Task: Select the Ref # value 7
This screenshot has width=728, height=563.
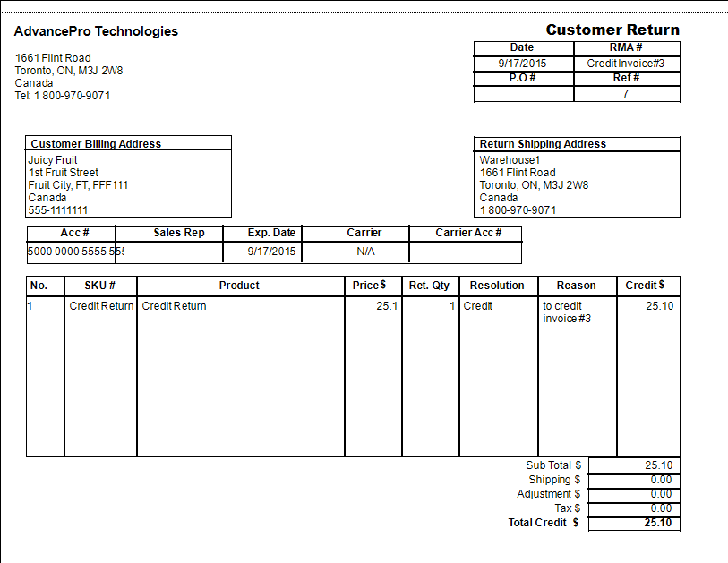Action: tap(626, 93)
